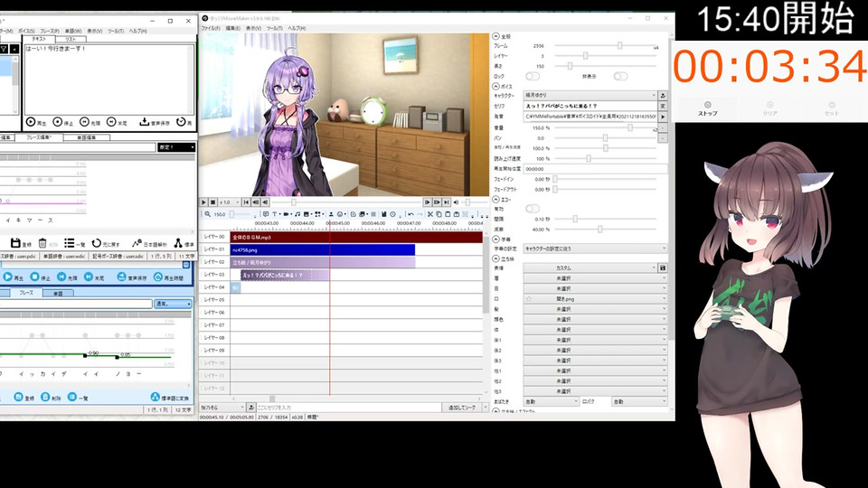Save the expression preset with disk icon
The image size is (868, 488).
coord(663,267)
